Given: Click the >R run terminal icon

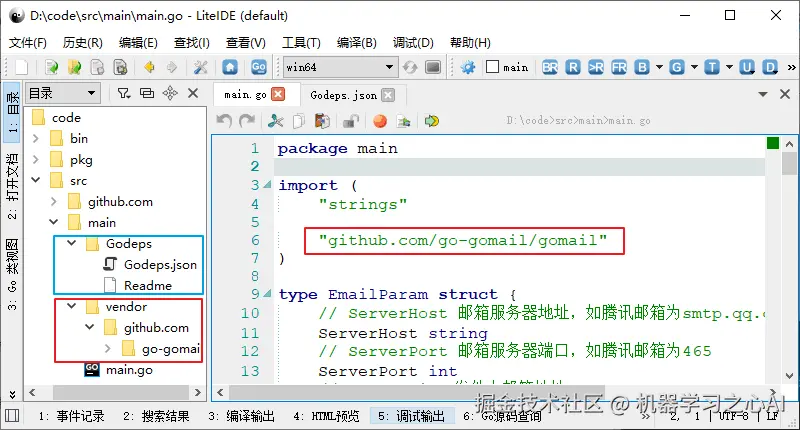Looking at the screenshot, I should pos(596,67).
